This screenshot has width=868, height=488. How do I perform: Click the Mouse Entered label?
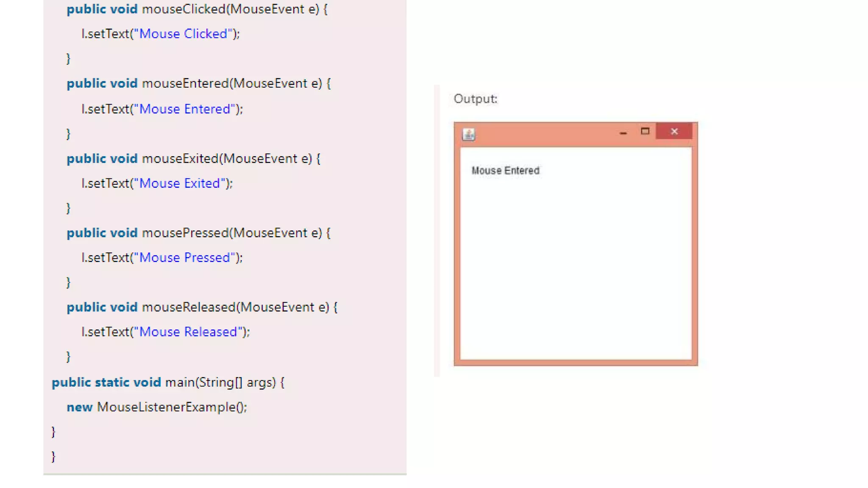tap(505, 170)
